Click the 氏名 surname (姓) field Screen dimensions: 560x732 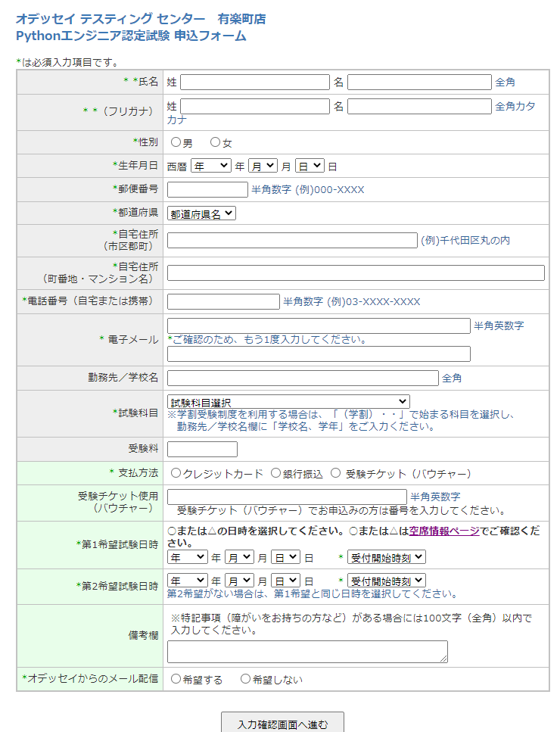point(255,83)
